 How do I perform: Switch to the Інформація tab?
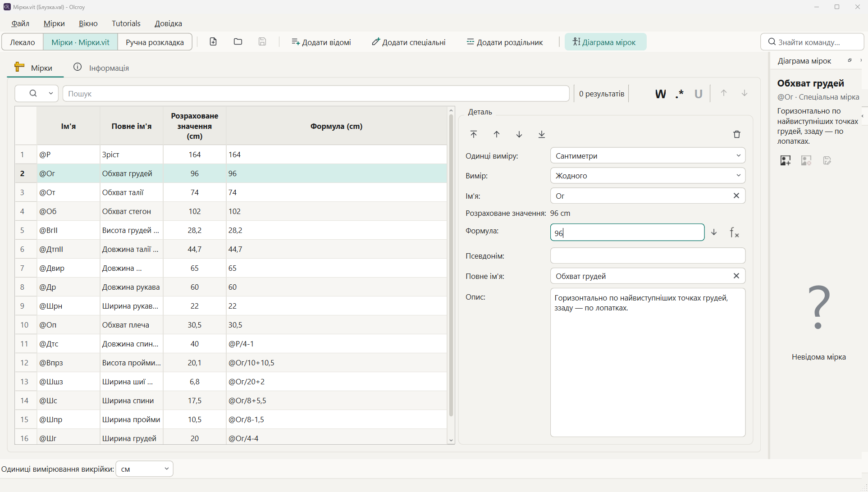point(101,68)
